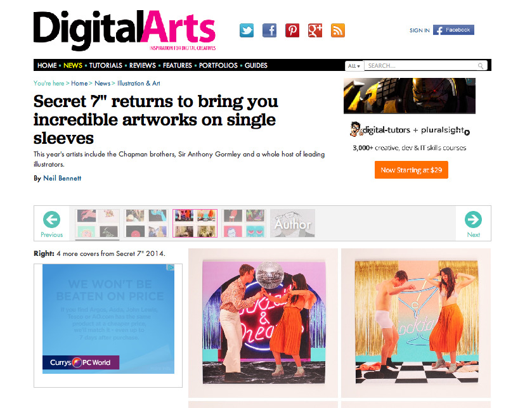Image resolution: width=532 pixels, height=408 pixels.
Task: Select the REVIEWS menu item
Action: coord(142,65)
